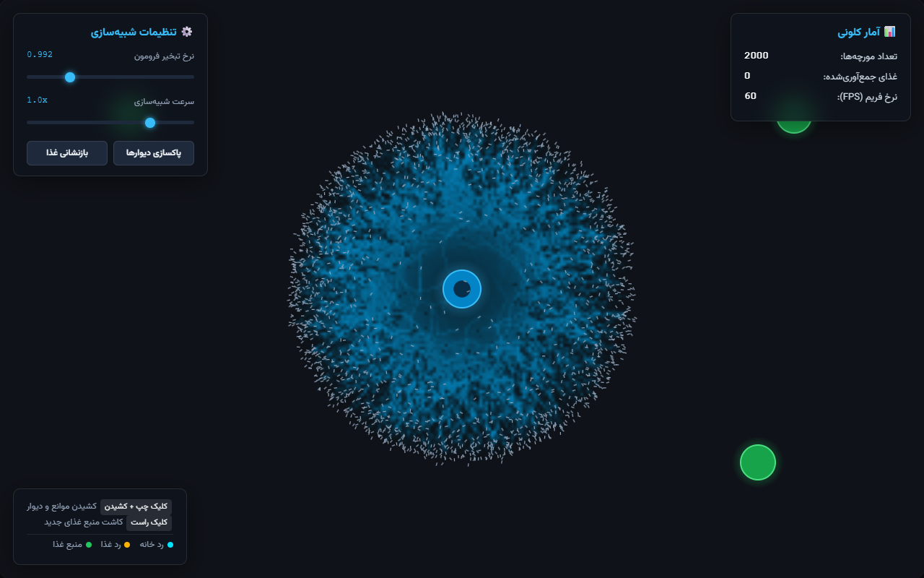Screen dimensions: 924x578
Task: Click the کلیک راست key hint
Action: (149, 522)
